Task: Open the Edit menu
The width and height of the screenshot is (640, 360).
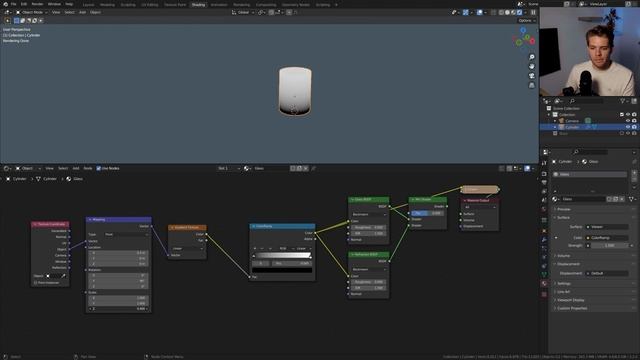Action: [24, 4]
